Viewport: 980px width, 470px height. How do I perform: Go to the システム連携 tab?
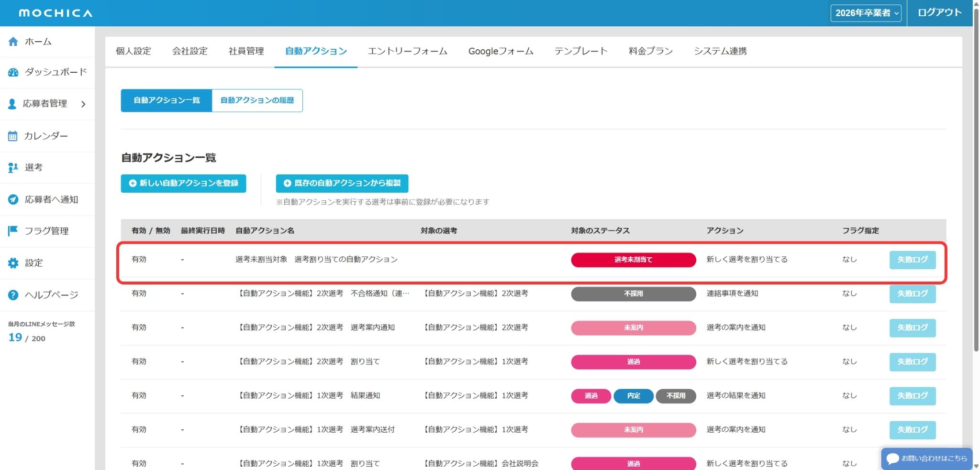(720, 51)
